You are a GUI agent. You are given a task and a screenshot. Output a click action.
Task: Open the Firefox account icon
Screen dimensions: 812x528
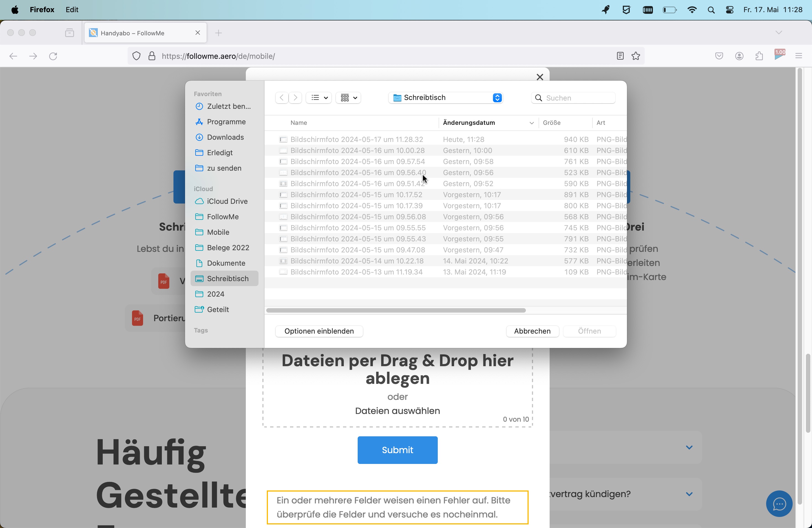click(739, 56)
